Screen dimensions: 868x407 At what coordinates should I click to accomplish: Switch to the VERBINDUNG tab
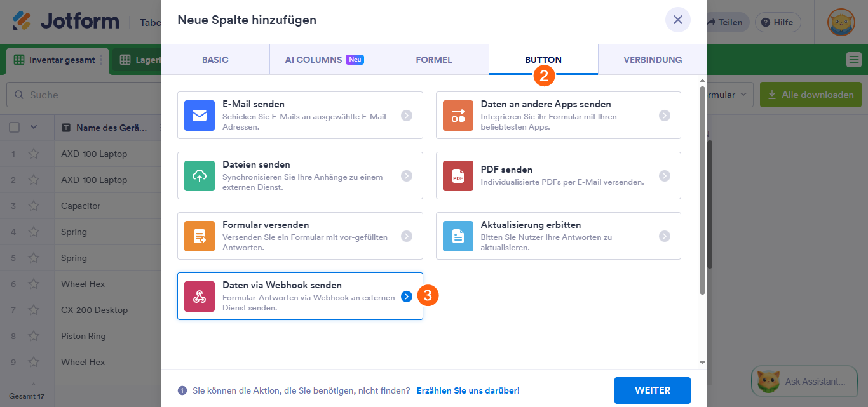pyautogui.click(x=653, y=59)
